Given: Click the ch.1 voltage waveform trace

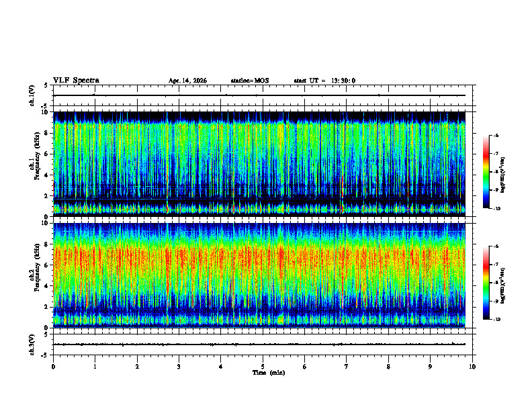Looking at the screenshot, I should coord(259,95).
